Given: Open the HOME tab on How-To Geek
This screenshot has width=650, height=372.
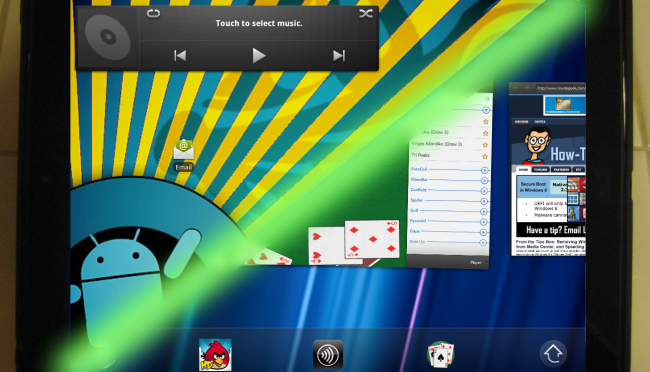Looking at the screenshot, I should pos(523,170).
